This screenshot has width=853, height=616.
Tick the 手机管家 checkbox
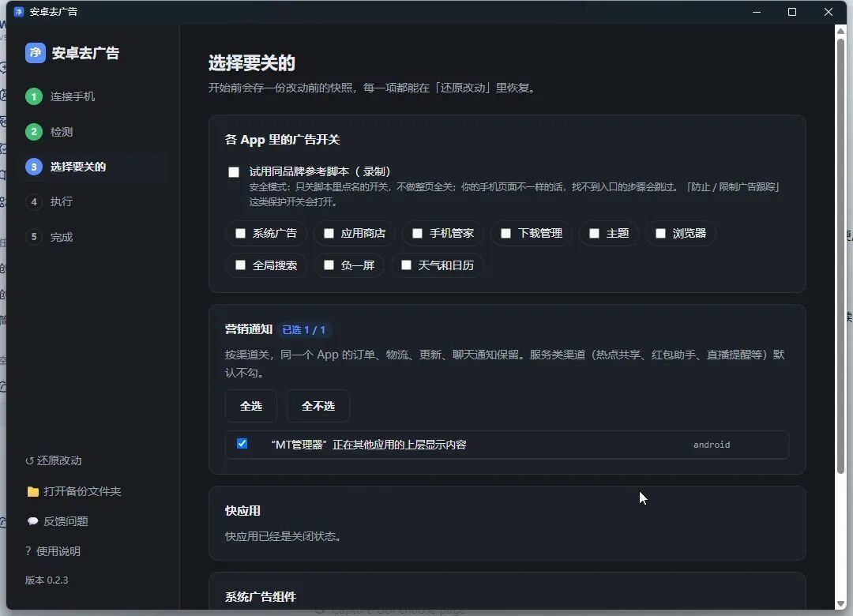(417, 234)
